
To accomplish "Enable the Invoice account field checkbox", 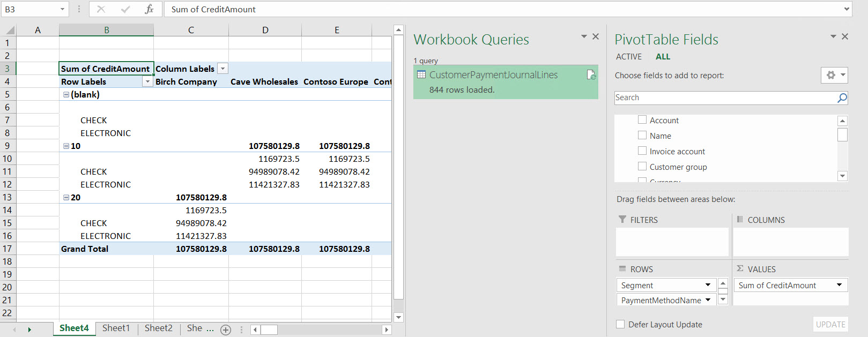I will (642, 151).
